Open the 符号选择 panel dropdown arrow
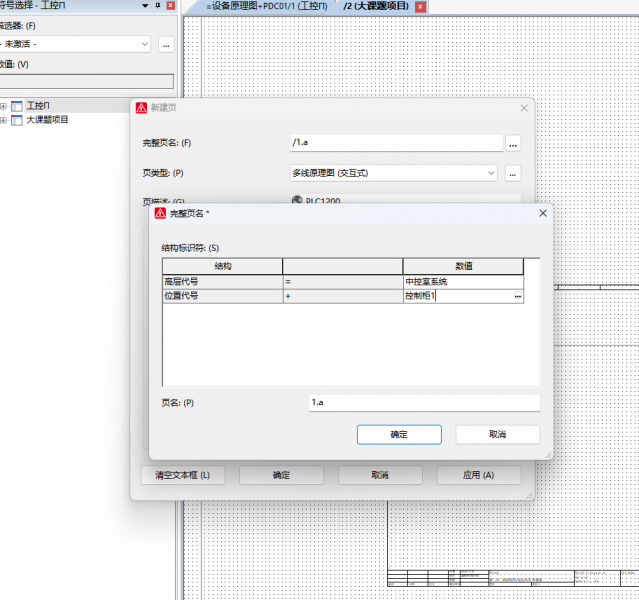639x600 pixels. (145, 6)
